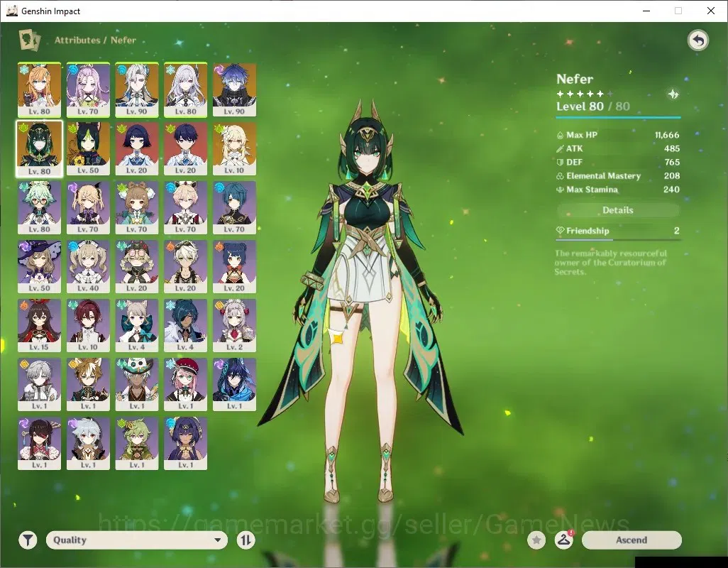
Task: Close the Genshin Impact window
Action: 711,11
